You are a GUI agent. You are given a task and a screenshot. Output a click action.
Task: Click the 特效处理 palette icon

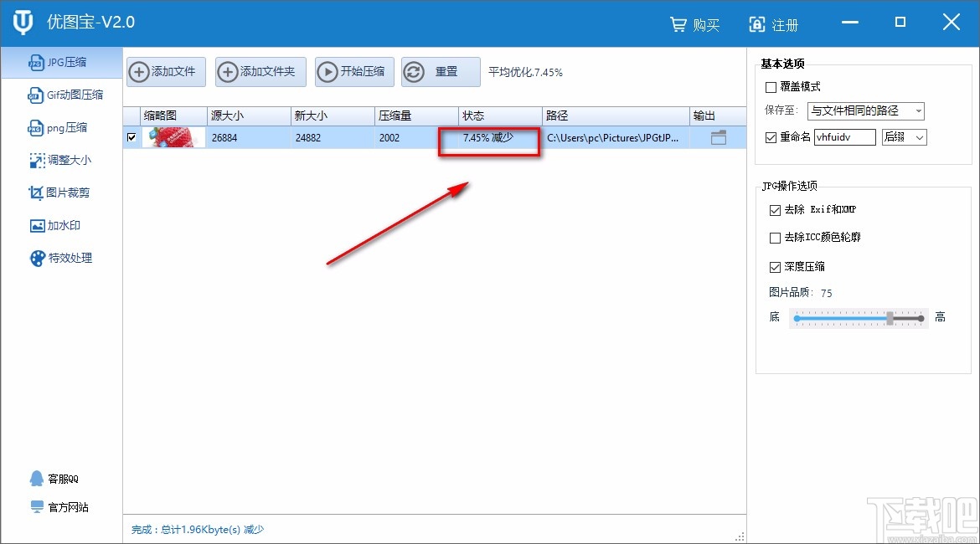tap(39, 259)
